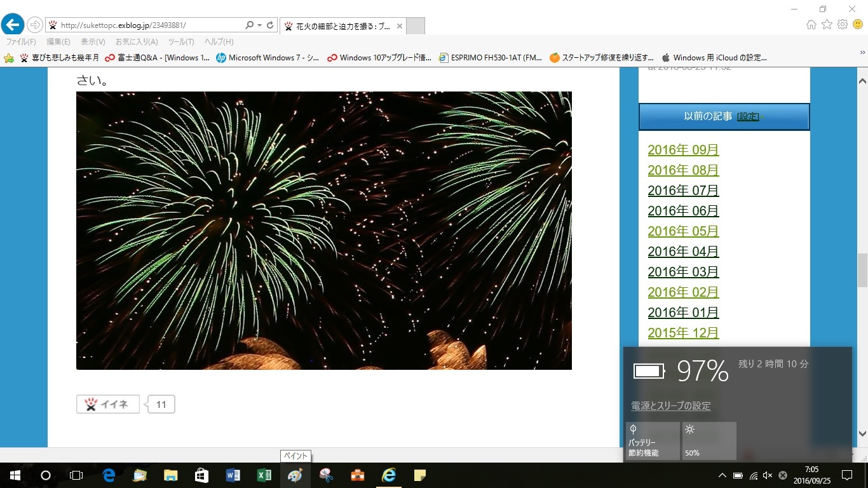Viewport: 868px width, 488px height.
Task: Toggle the バッテリー節約機能 tile
Action: coord(653,441)
